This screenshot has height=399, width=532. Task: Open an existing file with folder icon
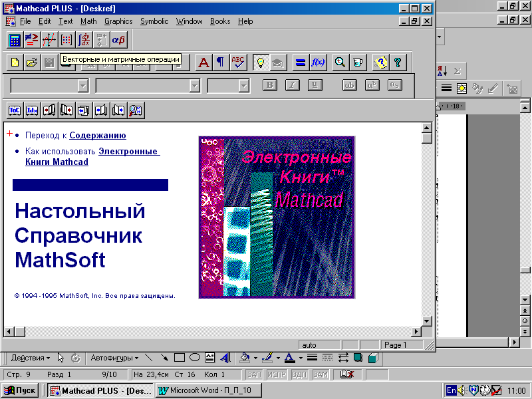(x=32, y=63)
